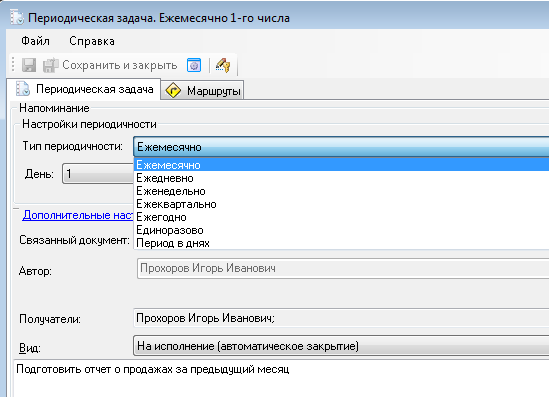Screen dimensions: 549x397
Task: Open the Вид dropdown На исполнение
Action: [x=341, y=346]
